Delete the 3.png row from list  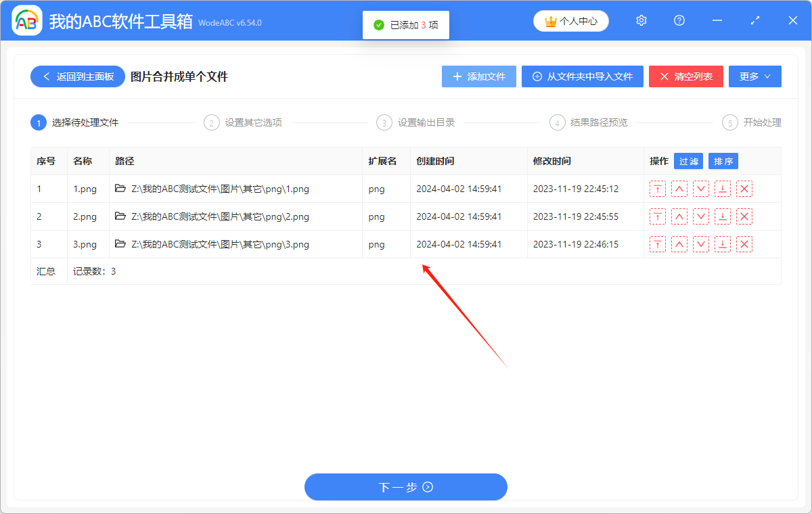[x=744, y=245]
